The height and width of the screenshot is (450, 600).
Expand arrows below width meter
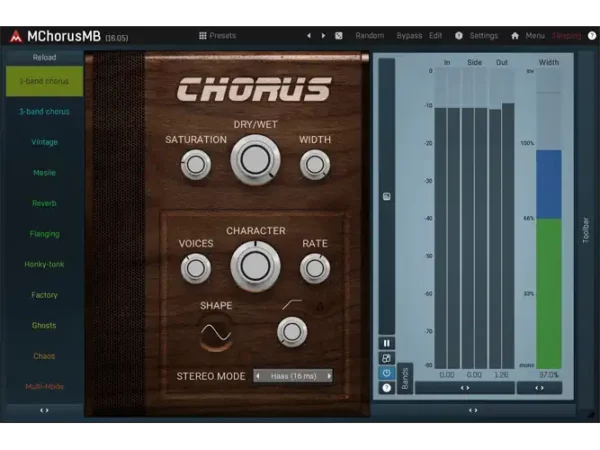tap(540, 388)
